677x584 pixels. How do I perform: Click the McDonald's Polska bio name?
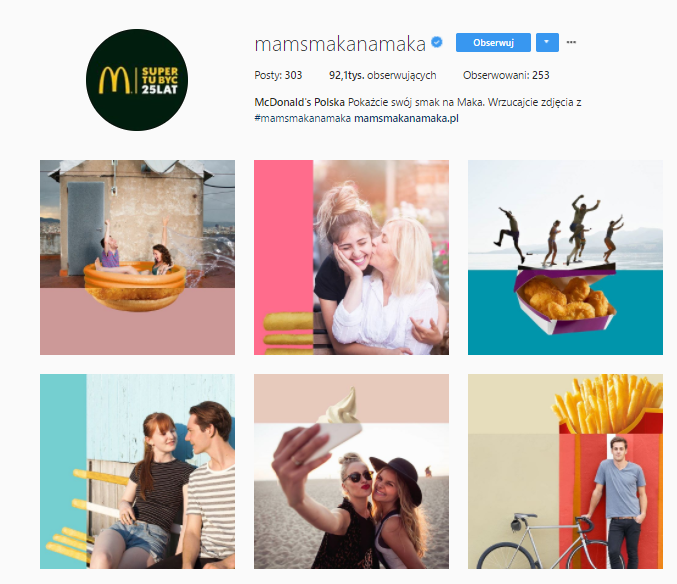point(299,102)
